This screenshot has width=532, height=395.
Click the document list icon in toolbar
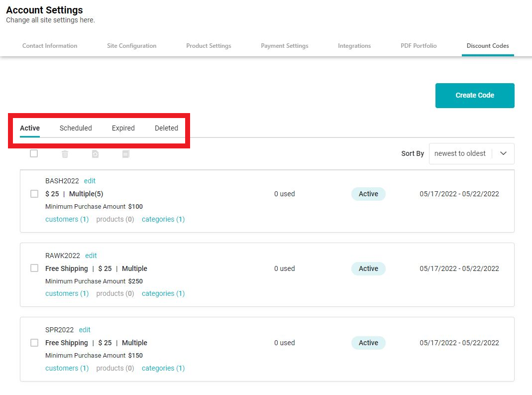pyautogui.click(x=126, y=154)
